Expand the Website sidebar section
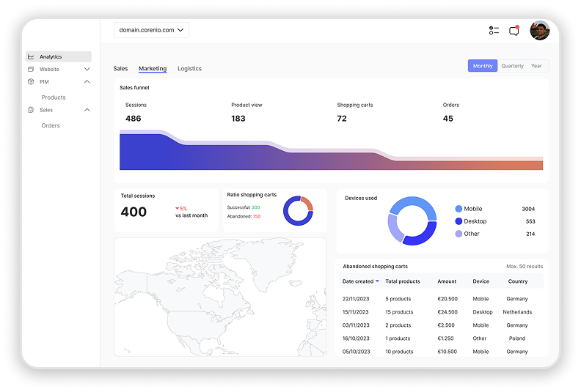 [x=87, y=69]
